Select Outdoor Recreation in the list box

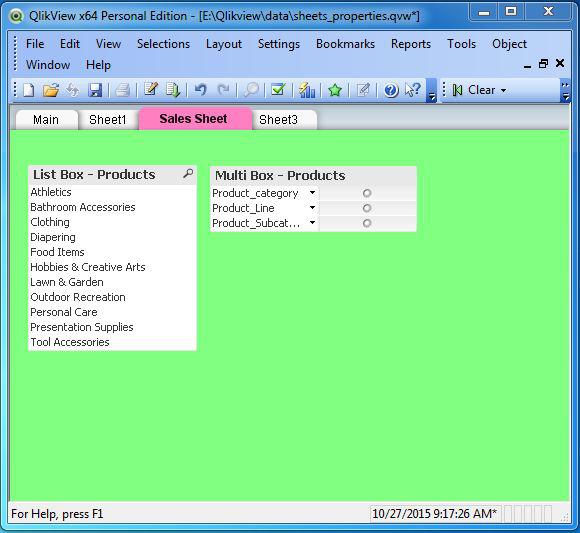click(x=112, y=297)
